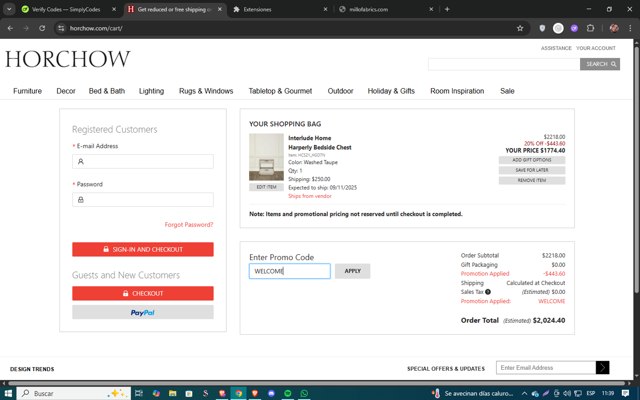Submit the email signup arrow button
The width and height of the screenshot is (640, 400).
tap(602, 367)
